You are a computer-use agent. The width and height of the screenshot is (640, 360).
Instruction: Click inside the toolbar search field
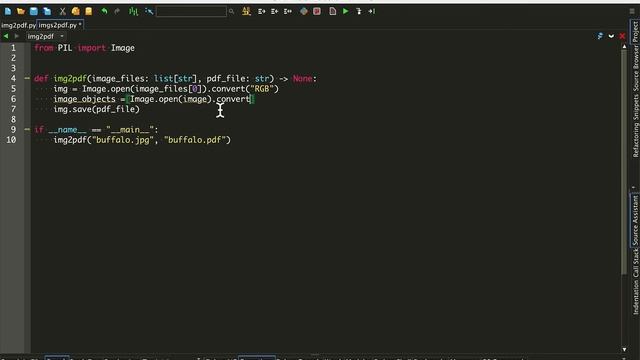click(x=191, y=11)
